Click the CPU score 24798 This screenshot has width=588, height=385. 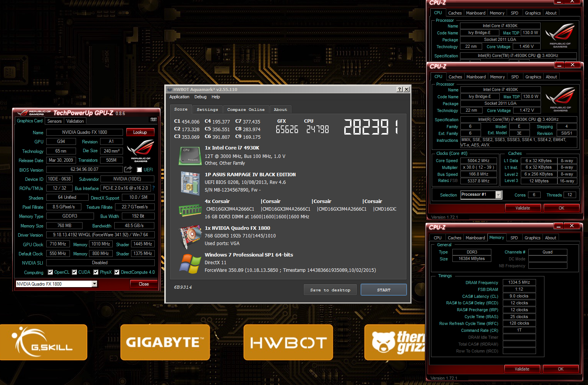(317, 130)
